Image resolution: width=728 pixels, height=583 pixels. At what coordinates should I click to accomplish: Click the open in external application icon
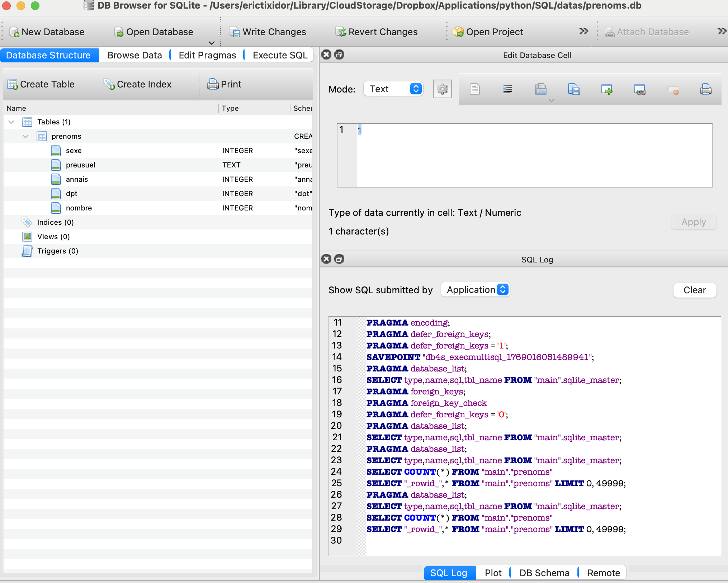click(639, 89)
